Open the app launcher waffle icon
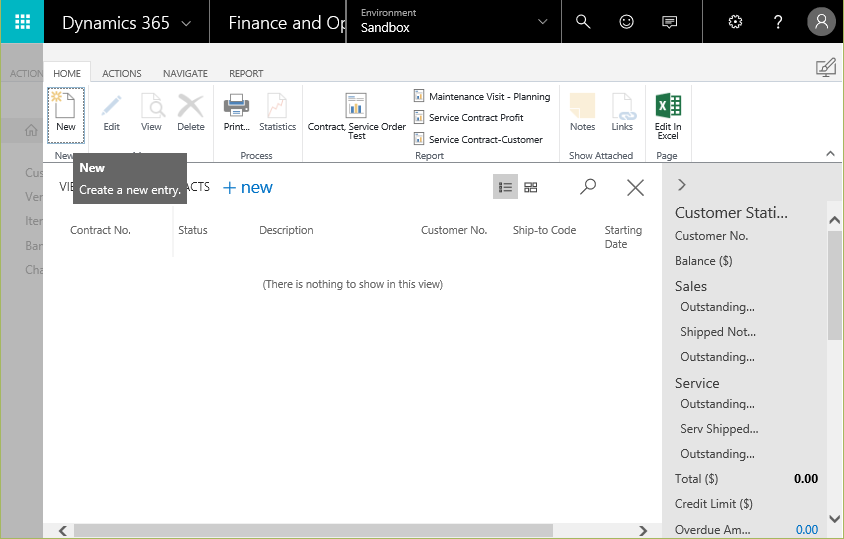844x539 pixels. click(22, 22)
